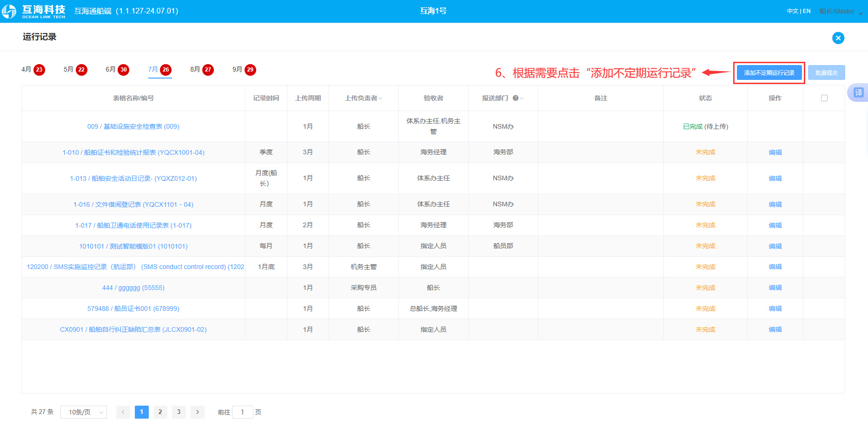Click 船员部 in the 1010101 row
This screenshot has width=868, height=427.
(503, 246)
